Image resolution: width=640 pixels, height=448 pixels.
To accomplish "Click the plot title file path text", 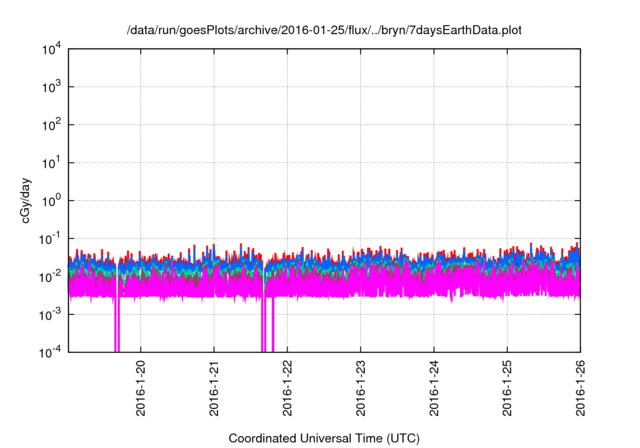I will [324, 30].
